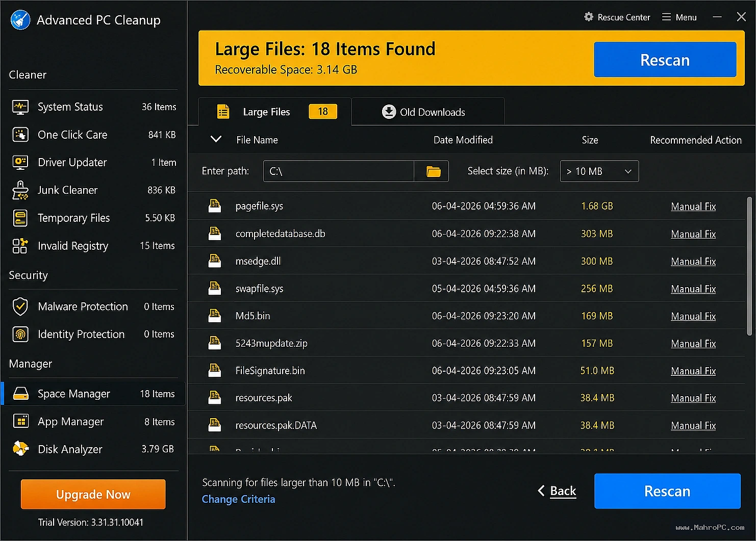
Task: Click file icon beside resources.pak.DATA
Action: click(215, 425)
